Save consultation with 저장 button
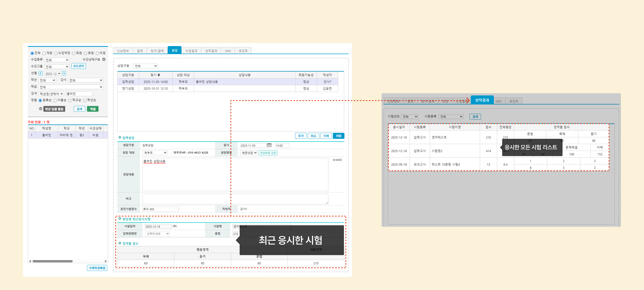This screenshot has width=644, height=290. click(339, 136)
